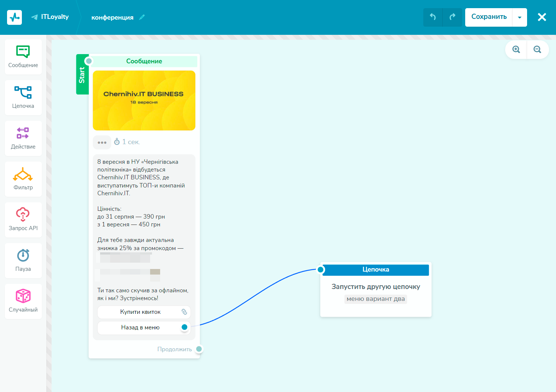Click the 1 сек. delay timer
This screenshot has height=392, width=556.
[127, 142]
